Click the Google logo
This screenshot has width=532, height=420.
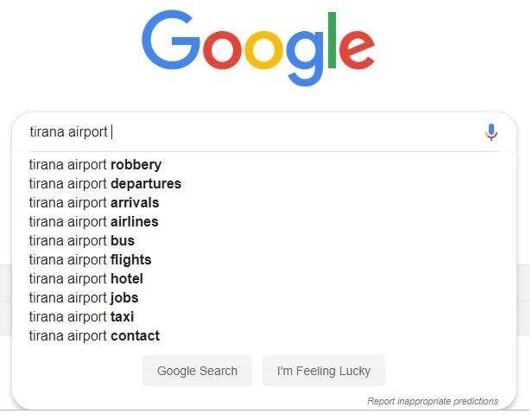[x=257, y=48]
